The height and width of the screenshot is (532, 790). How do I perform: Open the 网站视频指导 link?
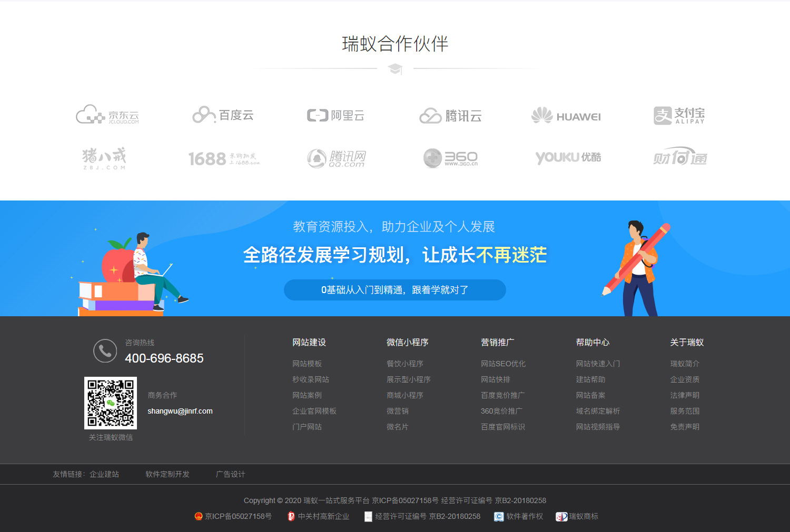(x=598, y=427)
